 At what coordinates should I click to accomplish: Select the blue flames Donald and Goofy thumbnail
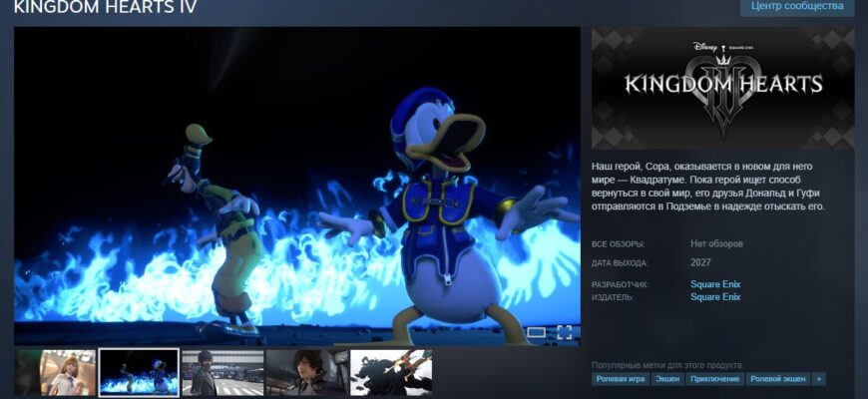click(139, 372)
